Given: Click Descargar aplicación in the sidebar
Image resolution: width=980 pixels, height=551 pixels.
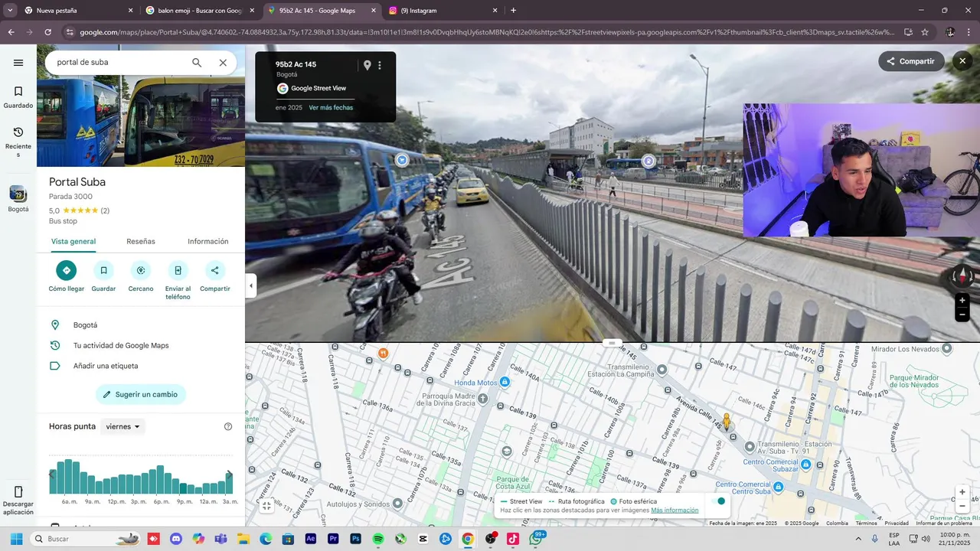Looking at the screenshot, I should pos(18,500).
